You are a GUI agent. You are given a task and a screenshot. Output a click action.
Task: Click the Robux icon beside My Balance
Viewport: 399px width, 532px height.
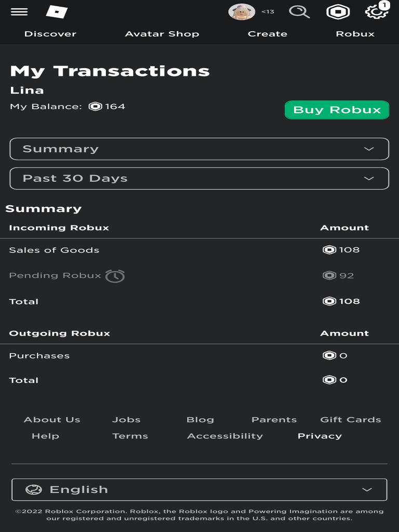pyautogui.click(x=95, y=107)
